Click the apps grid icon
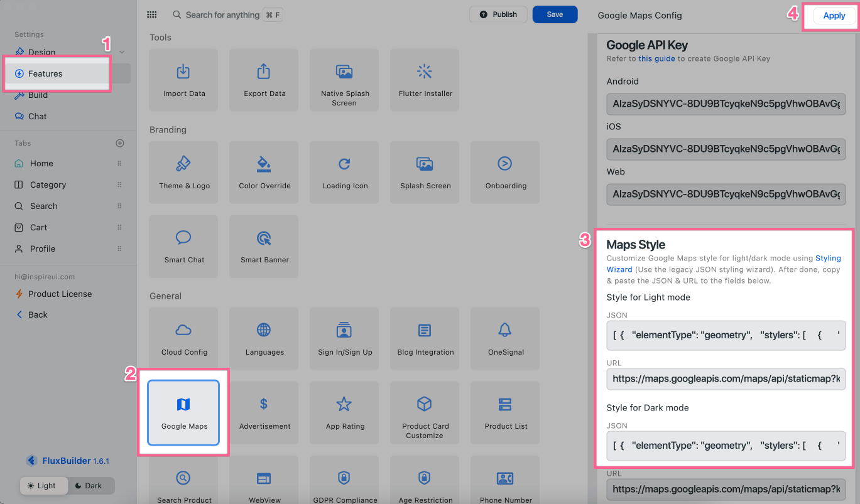The width and height of the screenshot is (860, 504). (151, 14)
